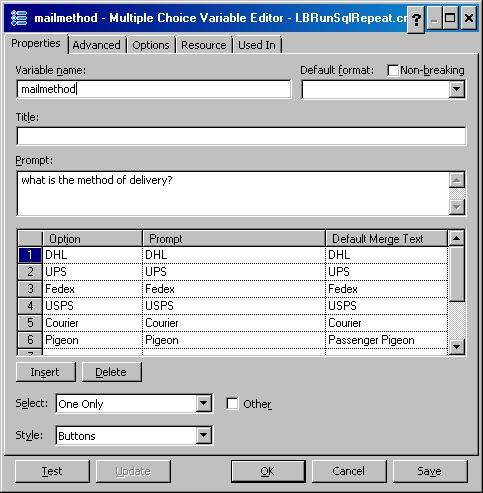
Task: Click the Courier cell in Default Merge Text
Action: tap(386, 323)
